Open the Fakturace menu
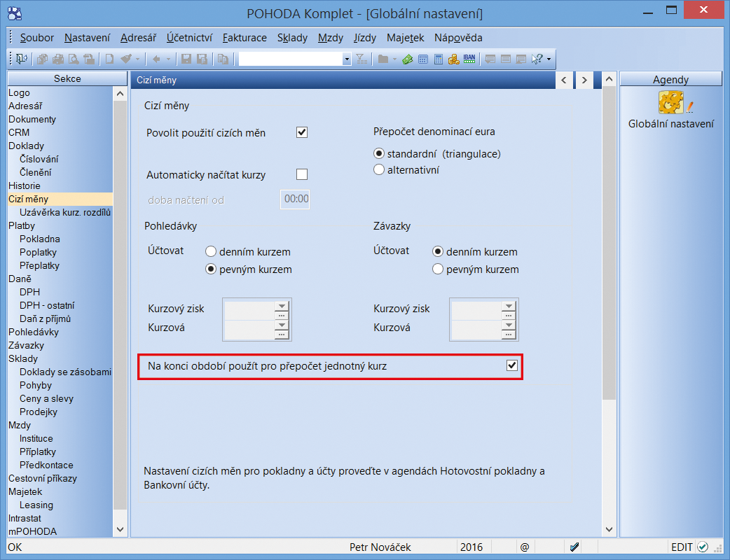The width and height of the screenshot is (730, 560). 245,38
